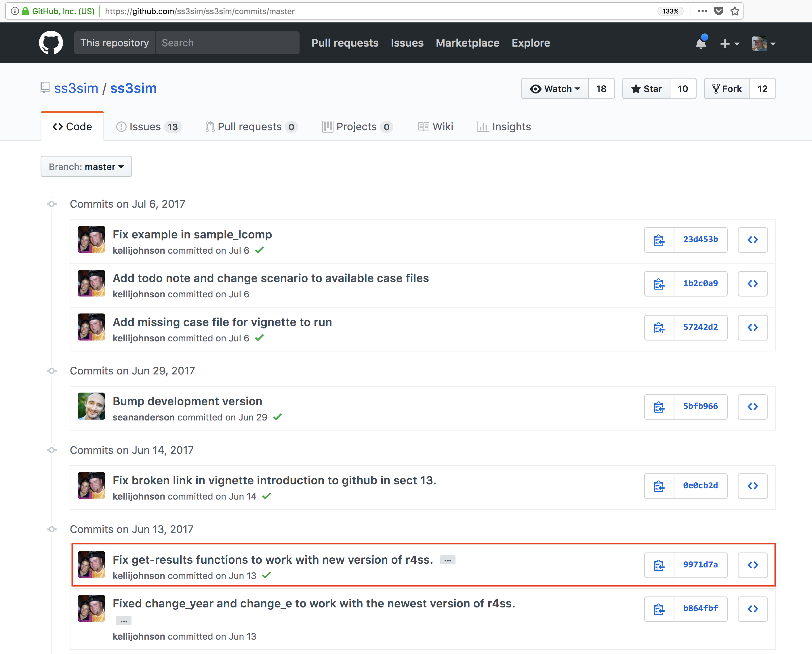
Task: Open the plus create-new dropdown
Action: pyautogui.click(x=729, y=44)
